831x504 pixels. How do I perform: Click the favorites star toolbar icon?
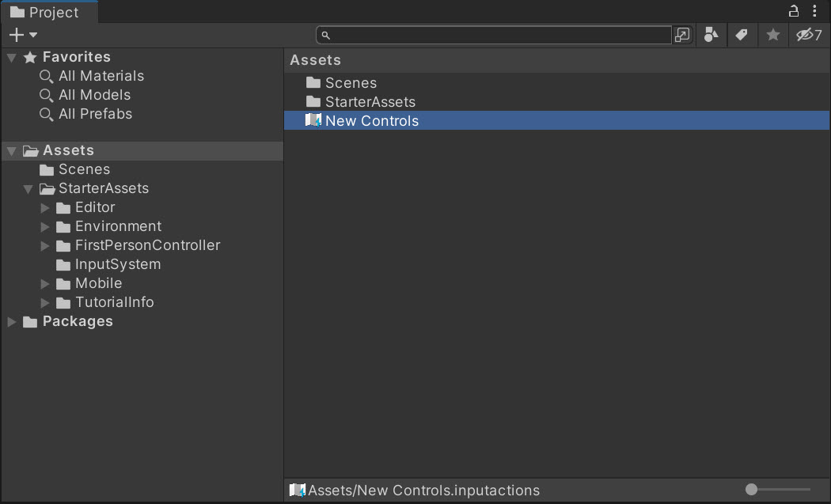pos(772,35)
